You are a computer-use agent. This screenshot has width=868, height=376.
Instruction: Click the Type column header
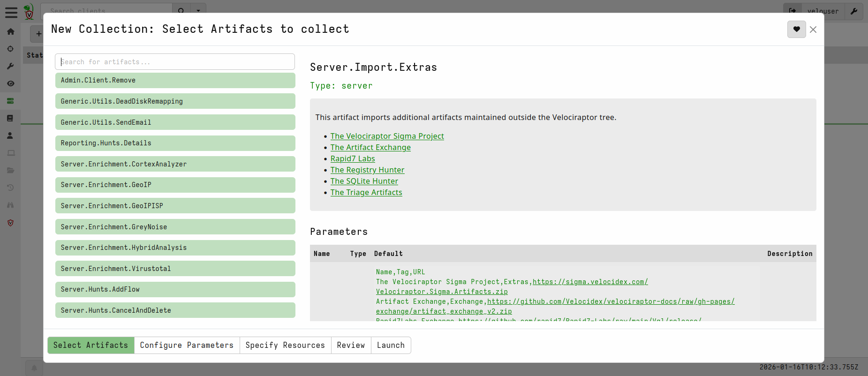(358, 254)
